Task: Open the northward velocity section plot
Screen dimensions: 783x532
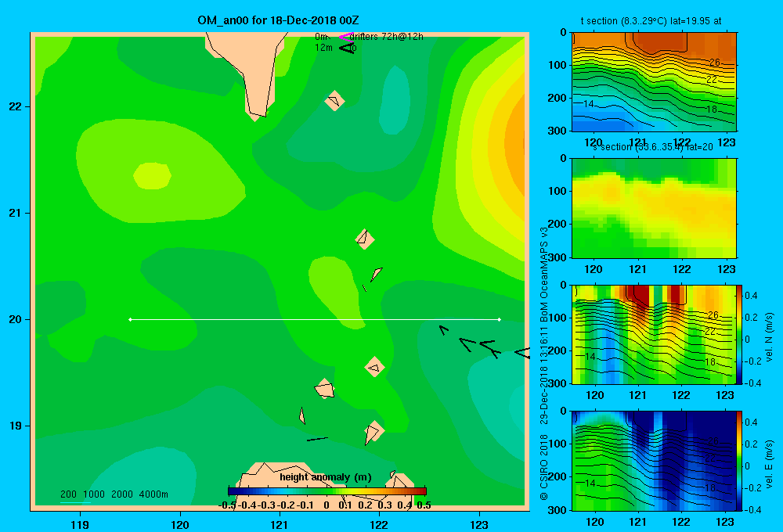Action: (x=653, y=334)
